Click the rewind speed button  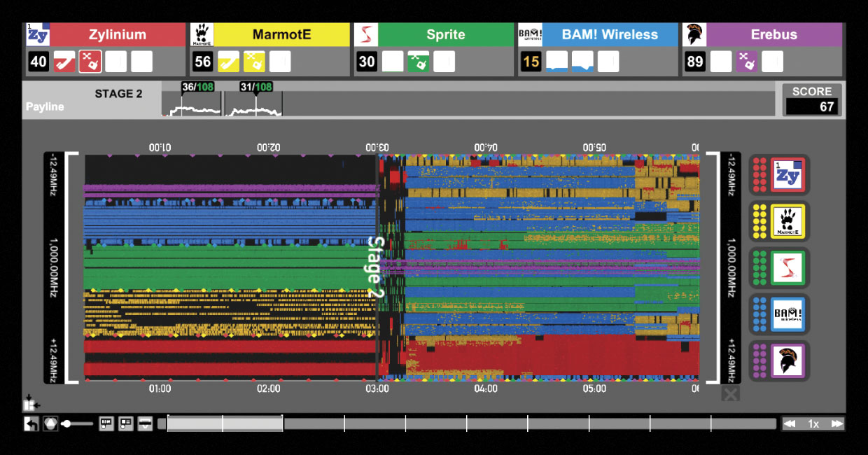[x=790, y=423]
